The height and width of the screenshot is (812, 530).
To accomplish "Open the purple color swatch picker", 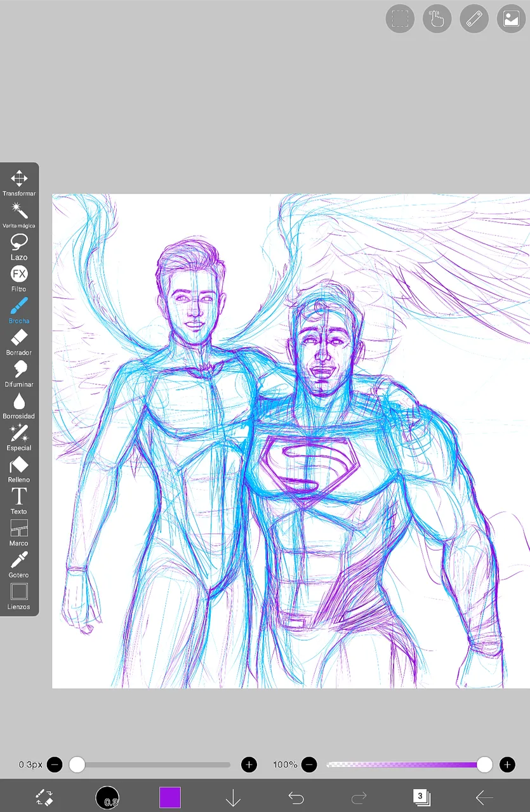I will (x=170, y=797).
